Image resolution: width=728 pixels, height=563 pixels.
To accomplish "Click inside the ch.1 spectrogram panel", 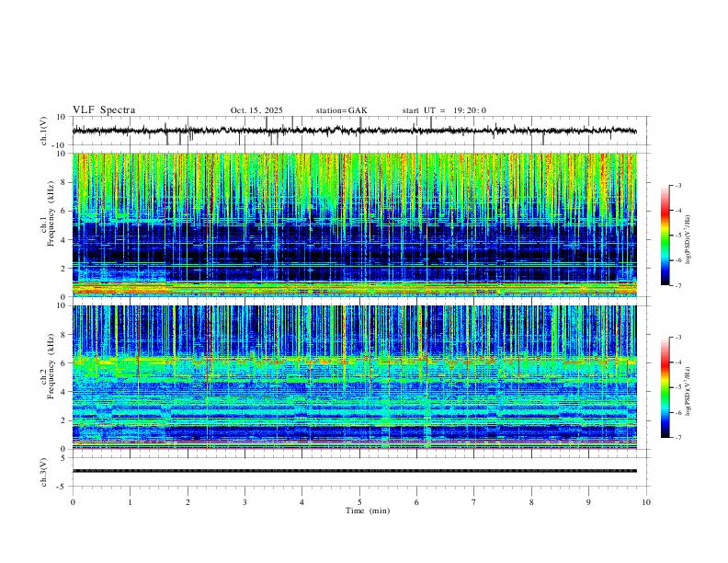I will (354, 224).
